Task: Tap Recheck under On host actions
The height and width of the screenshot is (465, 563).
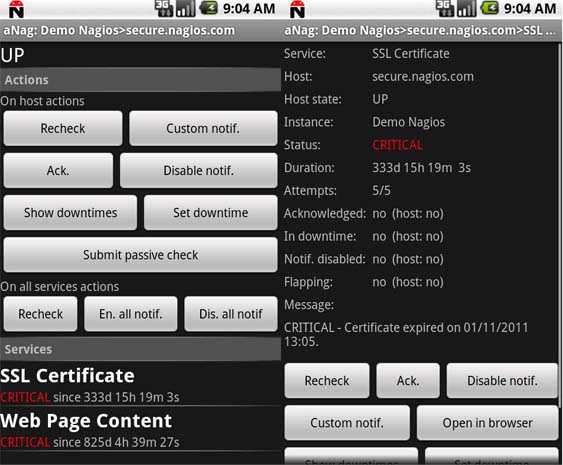Action: (63, 128)
